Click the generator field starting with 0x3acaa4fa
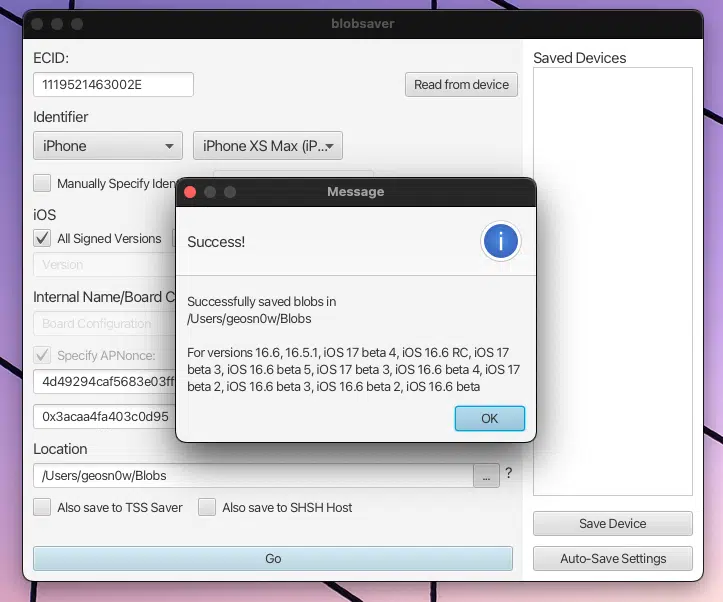 pos(105,416)
